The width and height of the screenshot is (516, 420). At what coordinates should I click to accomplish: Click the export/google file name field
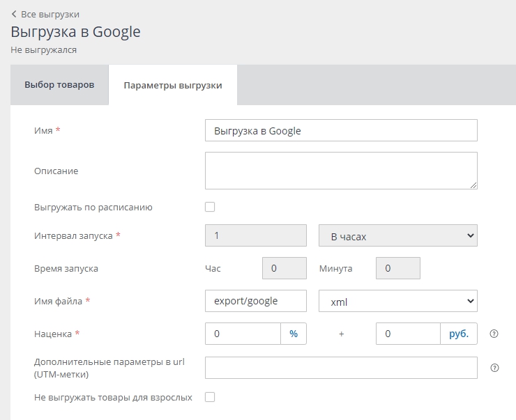(x=256, y=301)
